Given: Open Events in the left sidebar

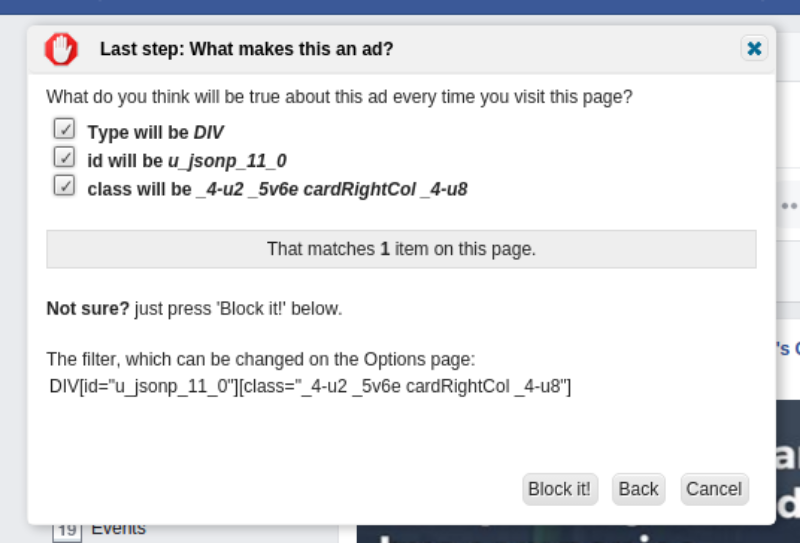Looking at the screenshot, I should tap(118, 529).
